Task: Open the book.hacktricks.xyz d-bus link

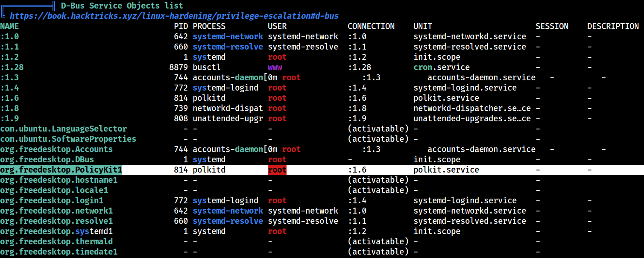Action: pos(174,16)
